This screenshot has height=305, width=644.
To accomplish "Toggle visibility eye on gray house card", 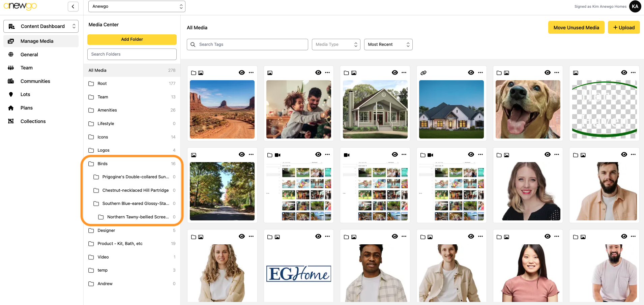I will (394, 72).
